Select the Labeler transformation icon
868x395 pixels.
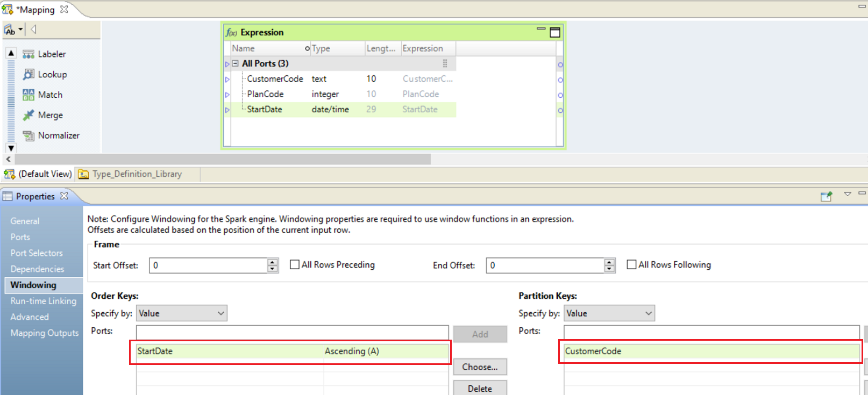29,54
